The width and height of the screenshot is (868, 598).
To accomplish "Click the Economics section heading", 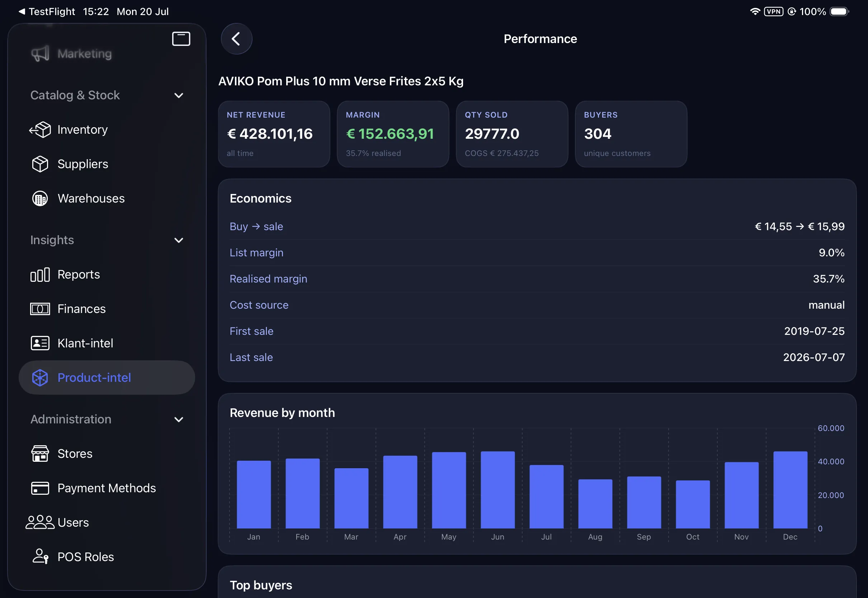I will pyautogui.click(x=260, y=199).
